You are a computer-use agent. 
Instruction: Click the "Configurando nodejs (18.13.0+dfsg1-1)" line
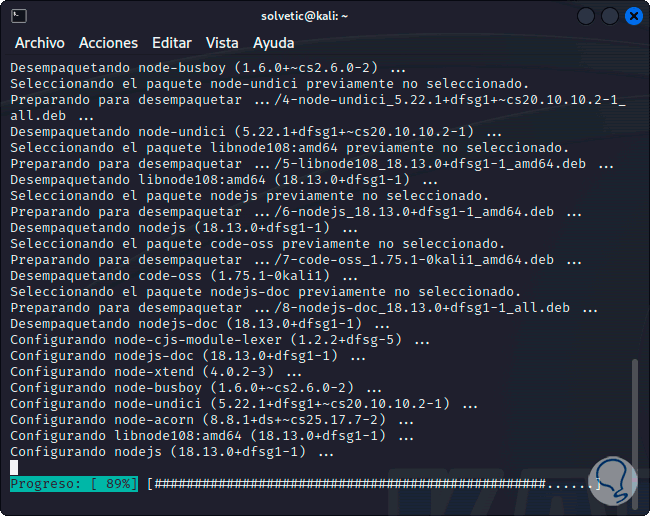point(170,452)
